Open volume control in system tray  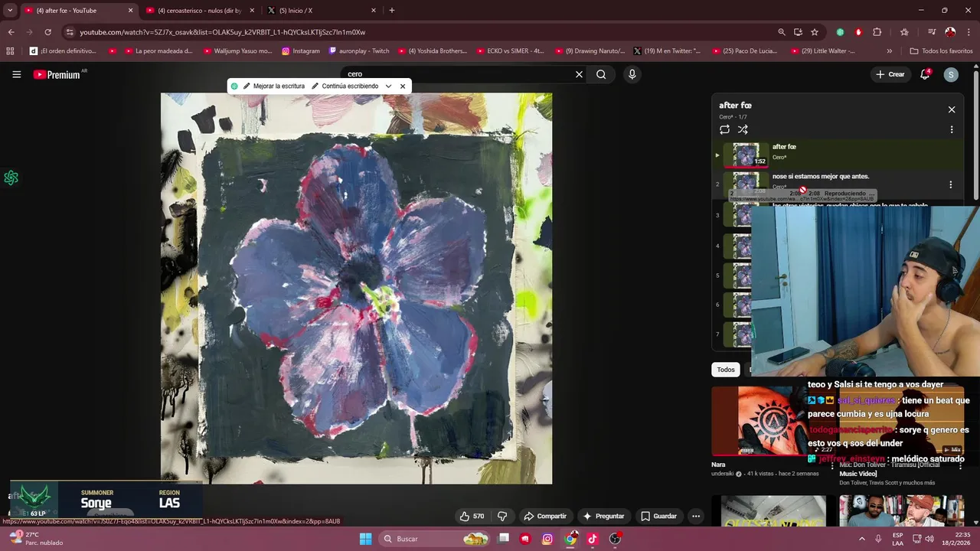(x=929, y=539)
